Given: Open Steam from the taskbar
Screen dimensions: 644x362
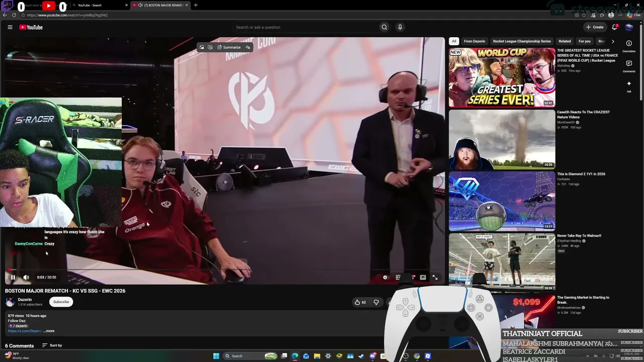Looking at the screenshot, I should point(361,356).
